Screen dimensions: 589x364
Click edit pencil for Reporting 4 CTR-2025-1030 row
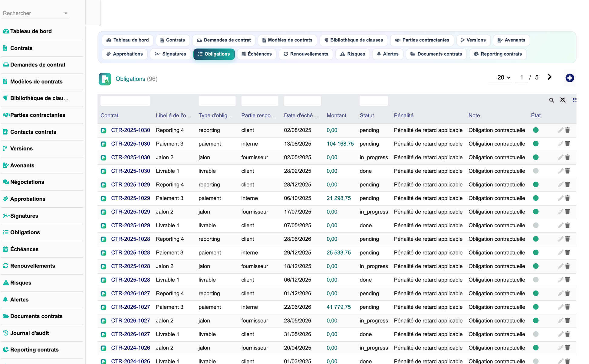coord(561,130)
